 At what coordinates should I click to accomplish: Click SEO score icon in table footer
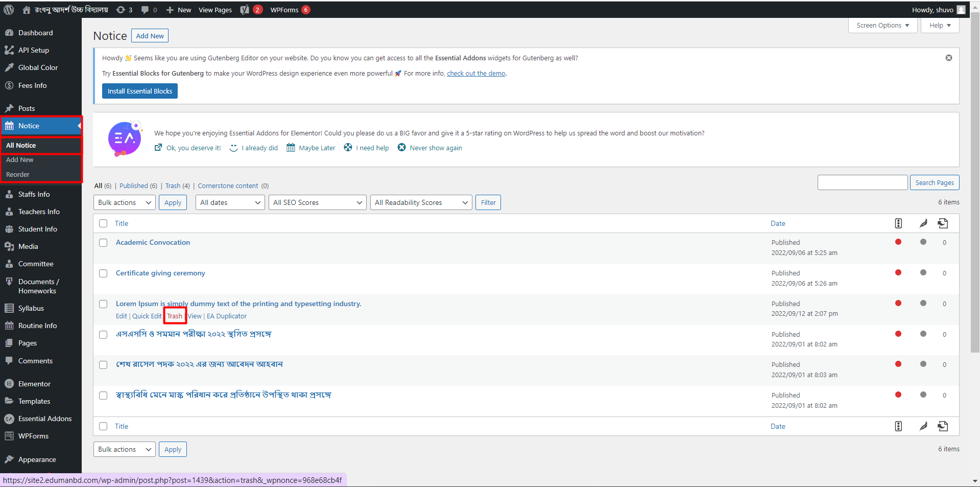[898, 426]
